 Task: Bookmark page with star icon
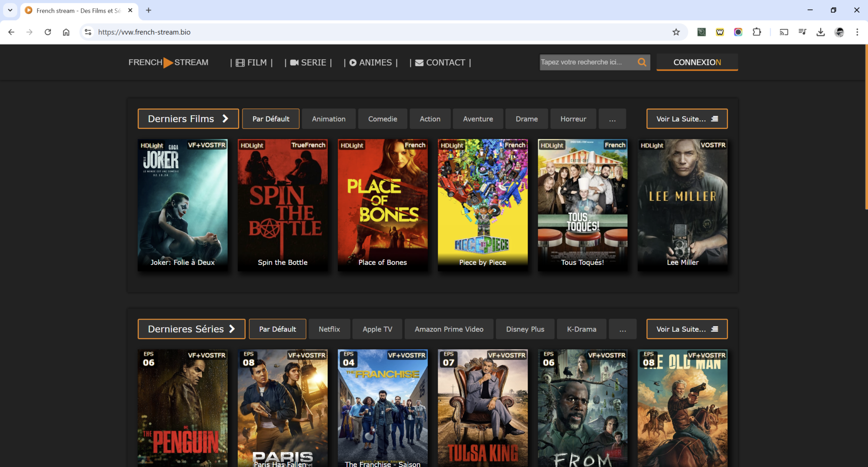(x=676, y=32)
